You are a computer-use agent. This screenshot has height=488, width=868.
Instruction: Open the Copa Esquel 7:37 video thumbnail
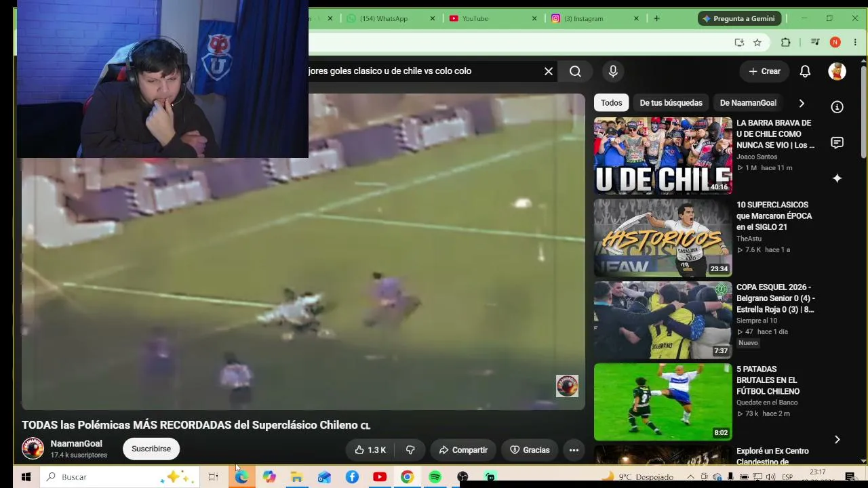pos(663,320)
